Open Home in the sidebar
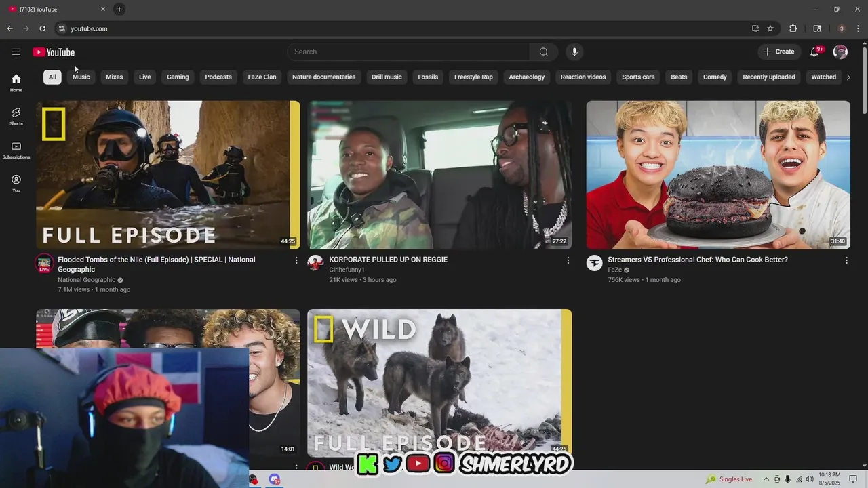868x488 pixels. [16, 83]
